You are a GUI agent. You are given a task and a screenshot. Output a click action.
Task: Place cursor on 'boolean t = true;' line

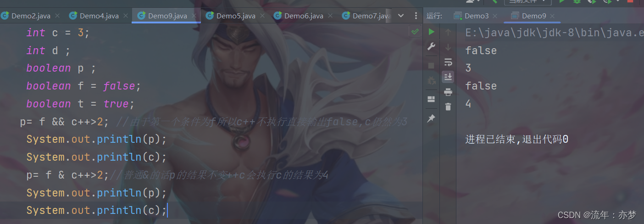(x=80, y=104)
